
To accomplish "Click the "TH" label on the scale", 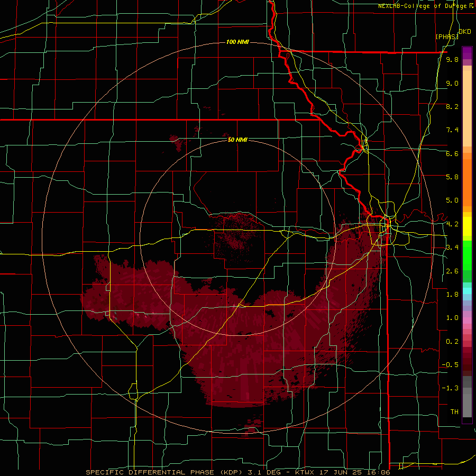I will [454, 412].
